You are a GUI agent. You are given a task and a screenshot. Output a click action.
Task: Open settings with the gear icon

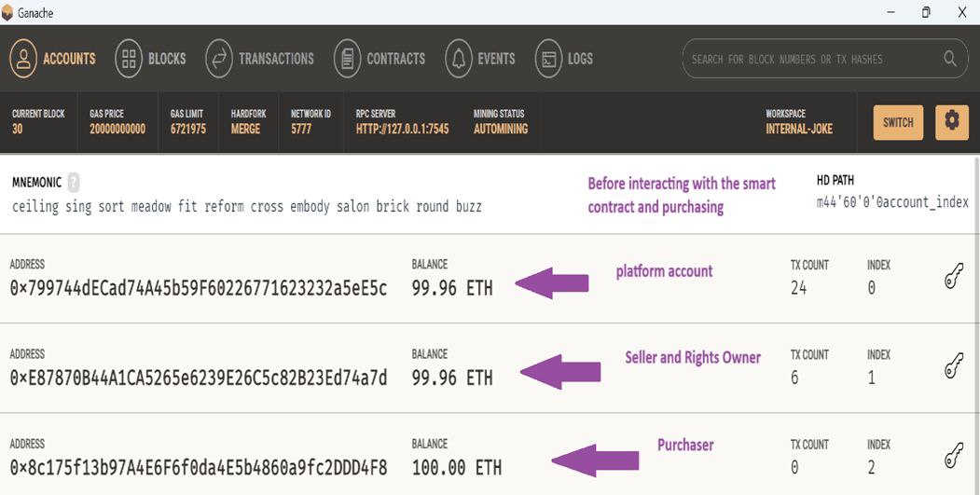click(952, 122)
